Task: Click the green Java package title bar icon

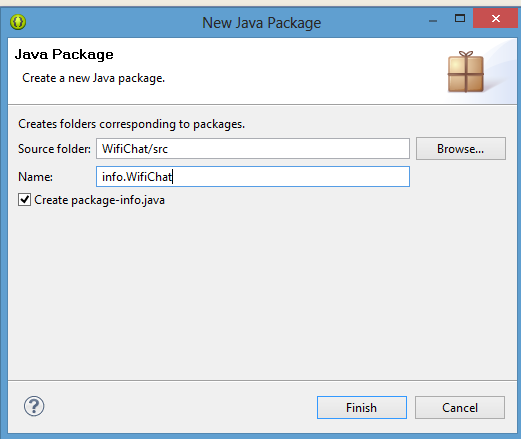Action: point(18,22)
